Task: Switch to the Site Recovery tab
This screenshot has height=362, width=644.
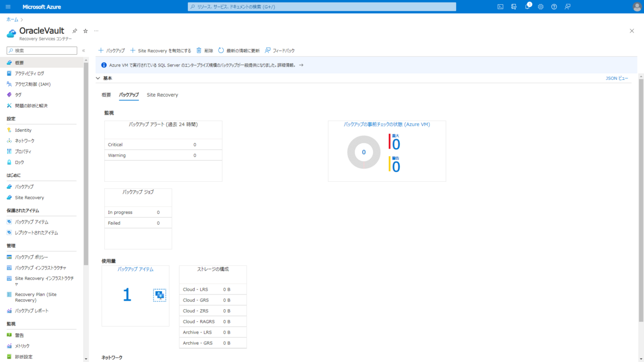Action: click(162, 95)
